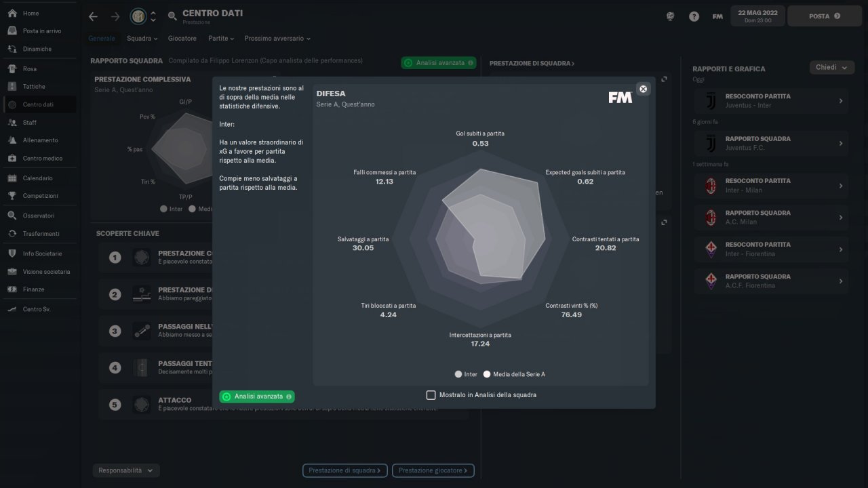Viewport: 868px width, 488px height.
Task: Open Tattiche in the sidebar
Action: coord(39,87)
